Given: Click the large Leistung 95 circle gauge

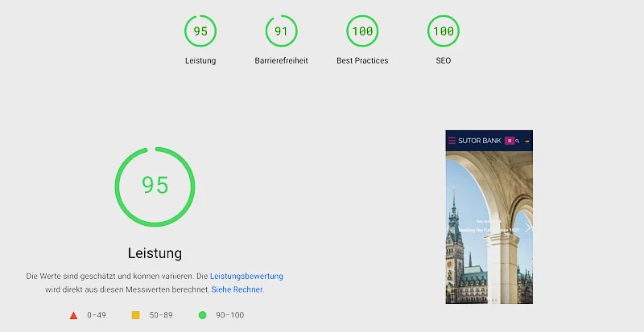Looking at the screenshot, I should pyautogui.click(x=155, y=186).
